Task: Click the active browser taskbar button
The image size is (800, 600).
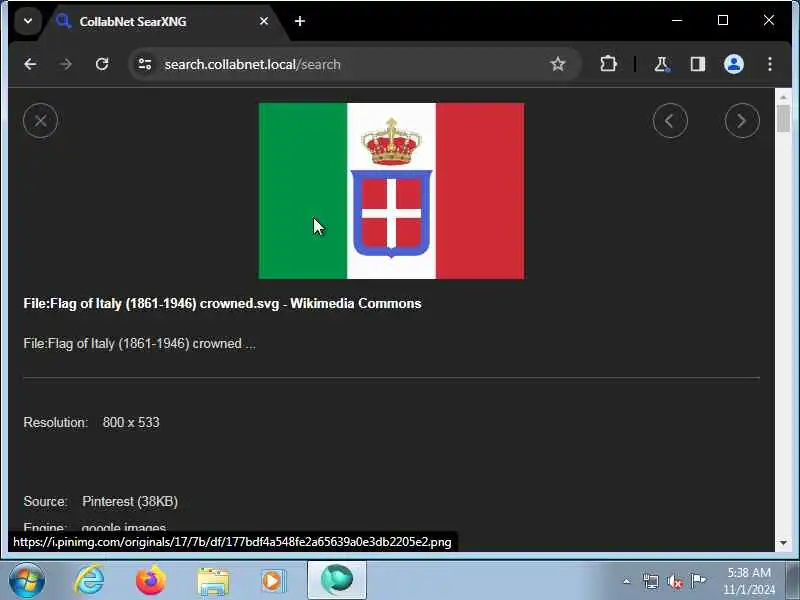Action: point(337,581)
